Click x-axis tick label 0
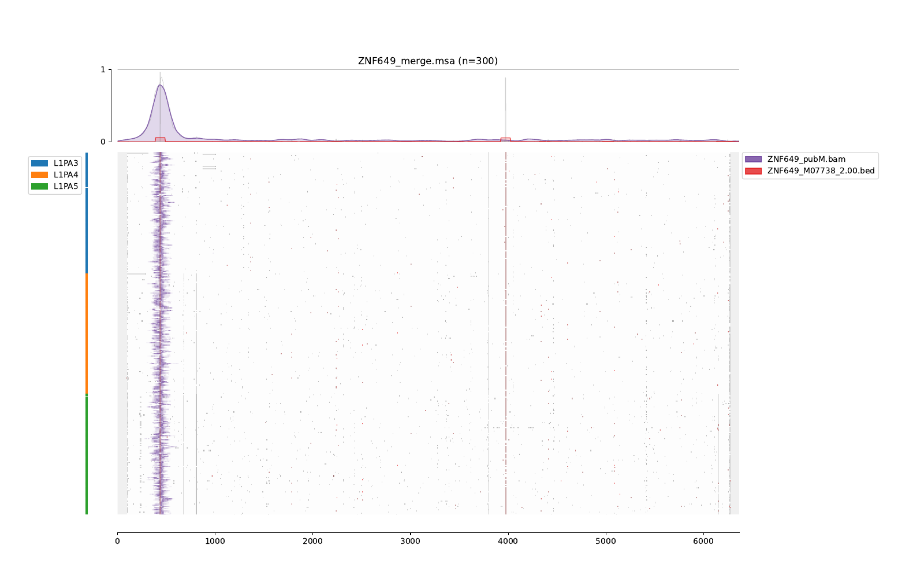The width and height of the screenshot is (924, 578). click(x=117, y=542)
